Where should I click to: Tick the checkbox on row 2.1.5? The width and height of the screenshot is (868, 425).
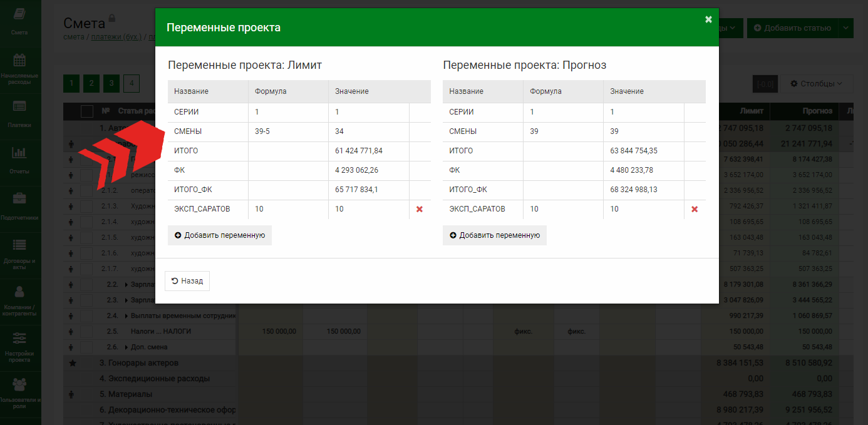pyautogui.click(x=87, y=237)
